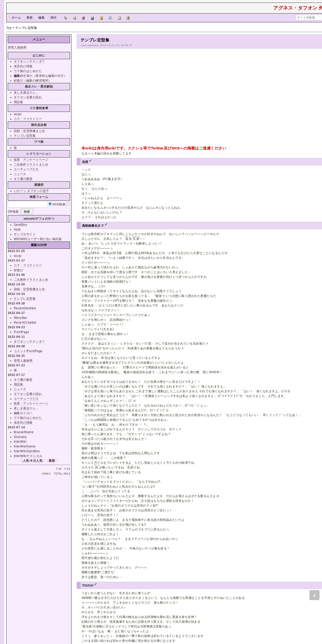Open 哀しき過去スレ... link under 過去スレ・歴史解説
Image resolution: width=322 pixels, height=644 pixels.
26,93
